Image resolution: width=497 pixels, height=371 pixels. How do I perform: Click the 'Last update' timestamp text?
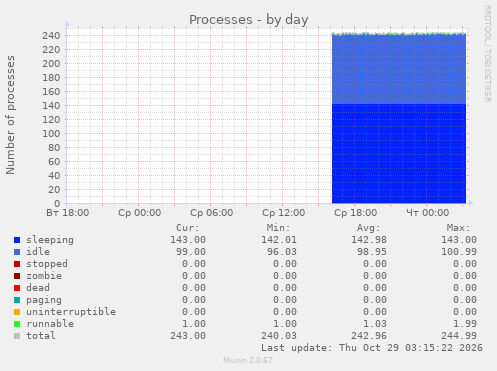click(372, 348)
